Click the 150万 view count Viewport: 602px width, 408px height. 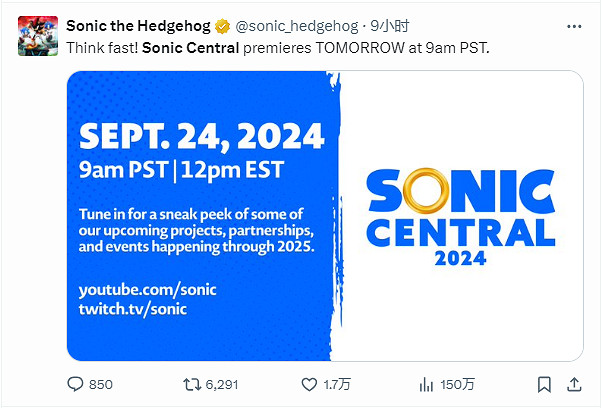pos(459,384)
